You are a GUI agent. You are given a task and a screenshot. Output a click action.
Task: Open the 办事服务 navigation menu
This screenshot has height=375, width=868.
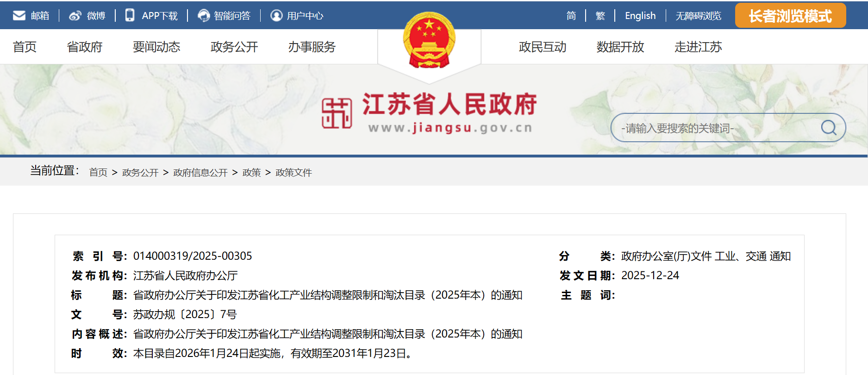pos(312,47)
